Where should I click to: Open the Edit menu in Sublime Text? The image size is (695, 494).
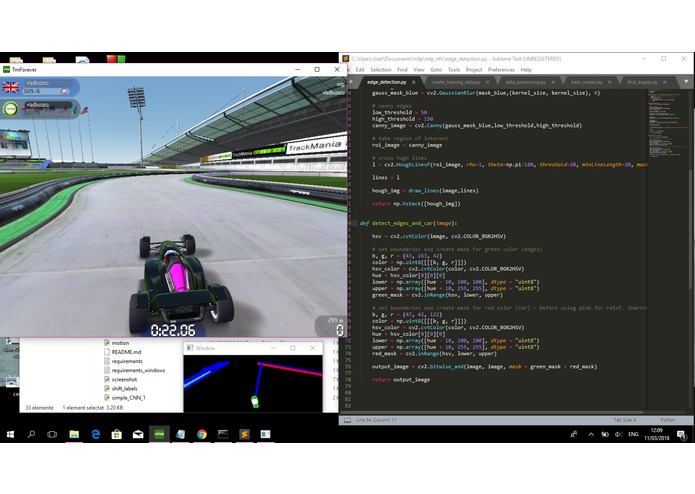[360, 70]
